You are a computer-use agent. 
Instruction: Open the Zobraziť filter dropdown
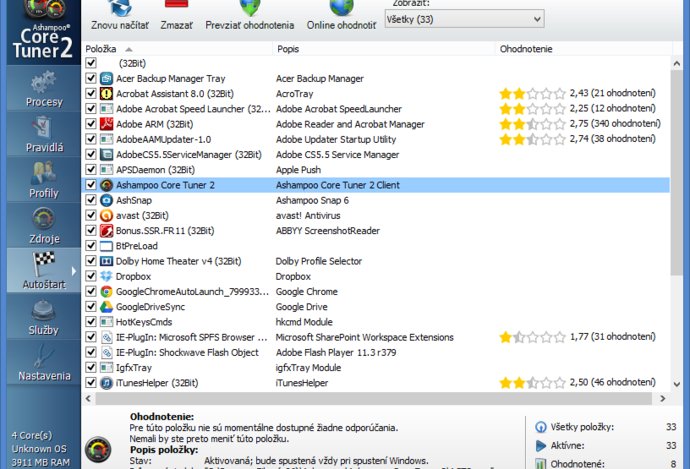tap(465, 19)
